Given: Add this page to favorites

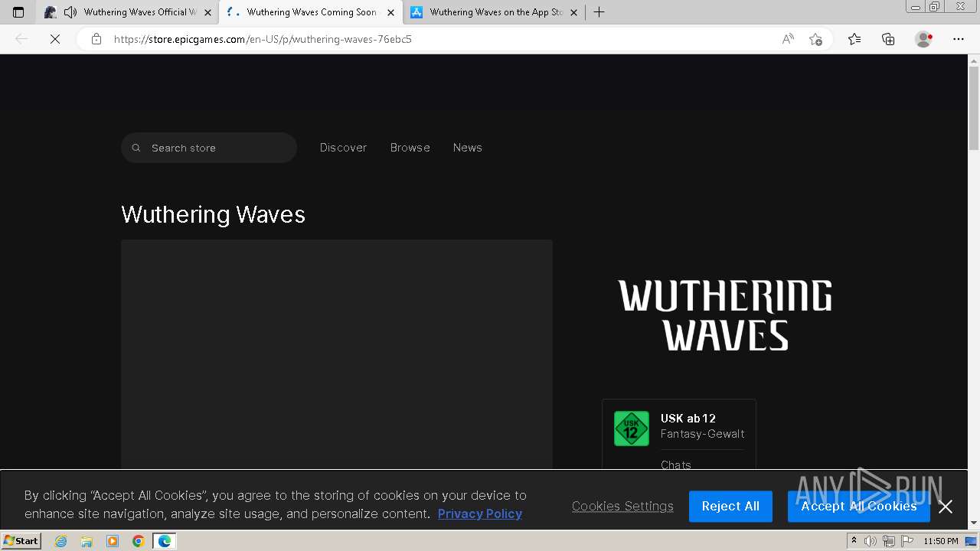Looking at the screenshot, I should [x=815, y=39].
